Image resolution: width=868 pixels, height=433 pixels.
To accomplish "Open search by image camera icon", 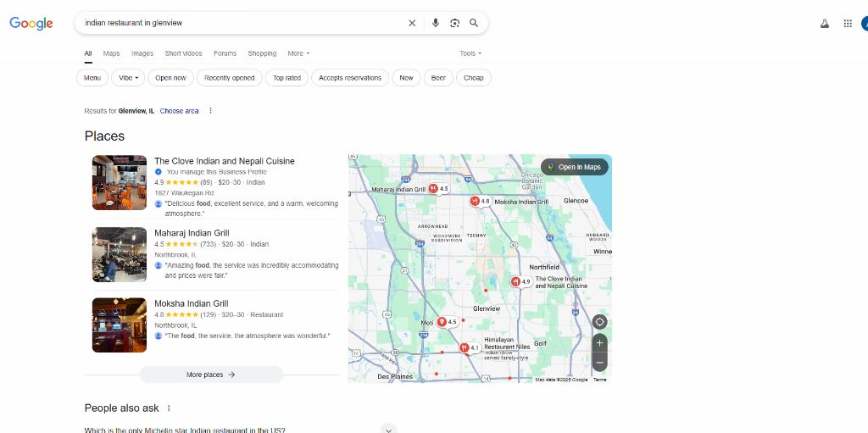I will click(x=454, y=23).
